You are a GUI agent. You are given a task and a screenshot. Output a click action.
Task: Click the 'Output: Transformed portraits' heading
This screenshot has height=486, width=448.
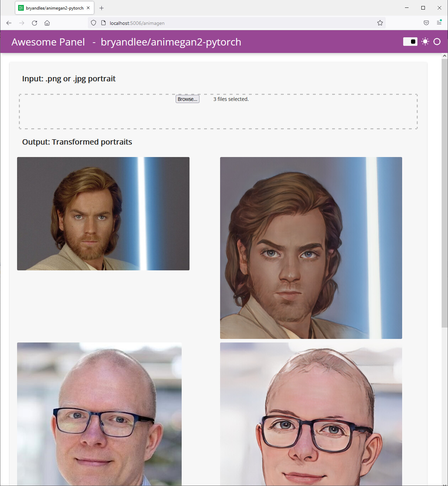point(77,142)
